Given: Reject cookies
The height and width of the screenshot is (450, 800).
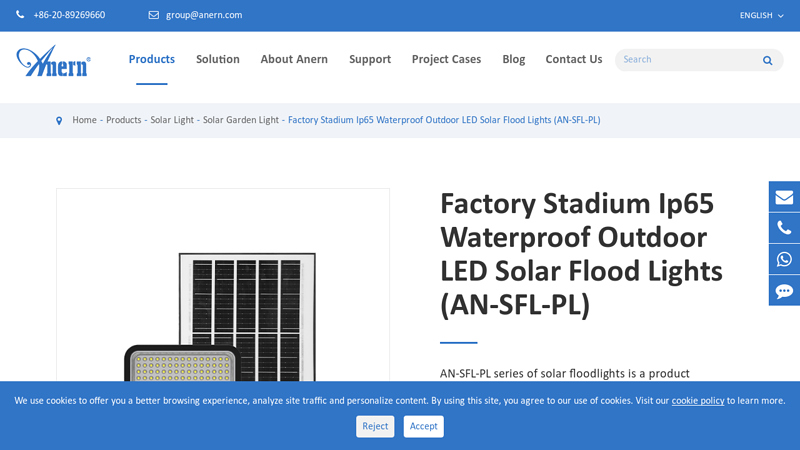Looking at the screenshot, I should (x=375, y=426).
